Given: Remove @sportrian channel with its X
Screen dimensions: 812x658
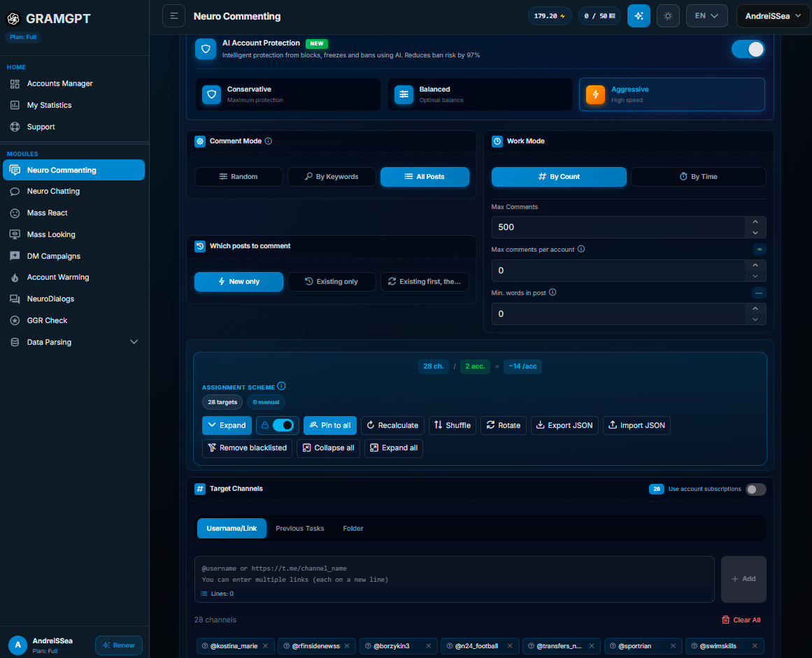Looking at the screenshot, I should [673, 645].
